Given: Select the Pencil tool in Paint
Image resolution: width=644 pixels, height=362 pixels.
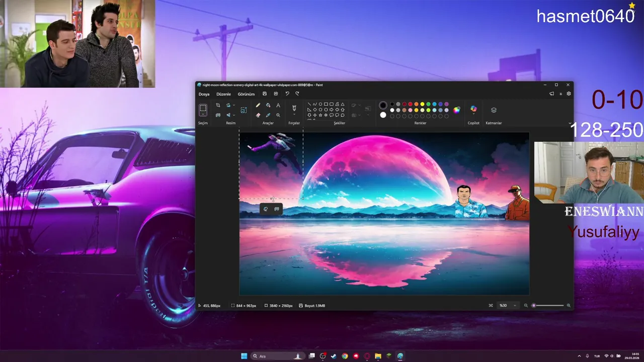Looking at the screenshot, I should click(258, 105).
